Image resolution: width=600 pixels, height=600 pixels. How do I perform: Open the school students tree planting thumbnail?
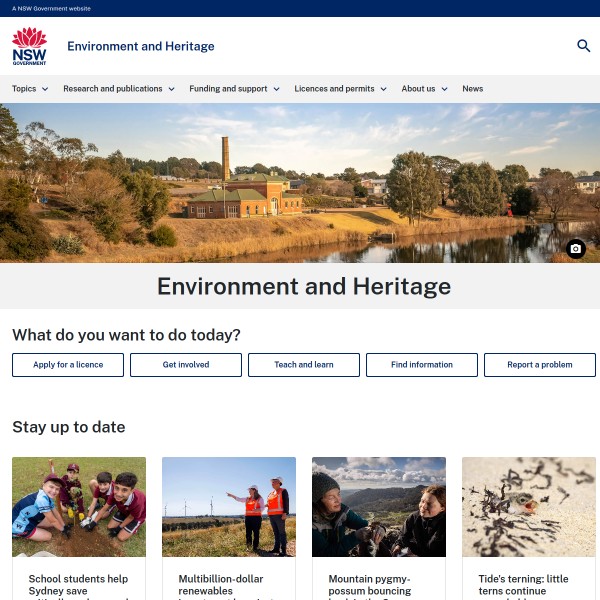pyautogui.click(x=79, y=507)
